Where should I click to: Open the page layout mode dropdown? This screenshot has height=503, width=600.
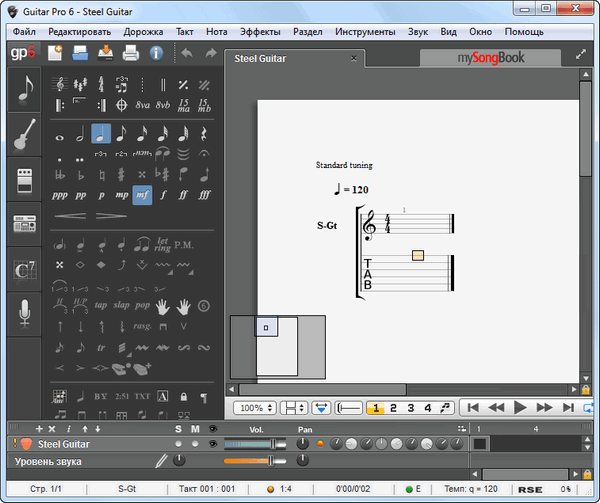point(294,408)
